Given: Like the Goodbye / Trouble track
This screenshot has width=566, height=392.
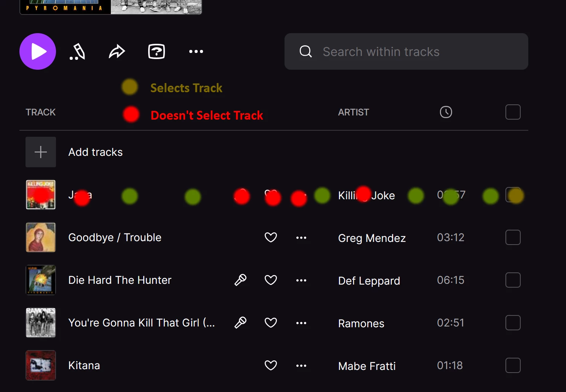Looking at the screenshot, I should [271, 237].
